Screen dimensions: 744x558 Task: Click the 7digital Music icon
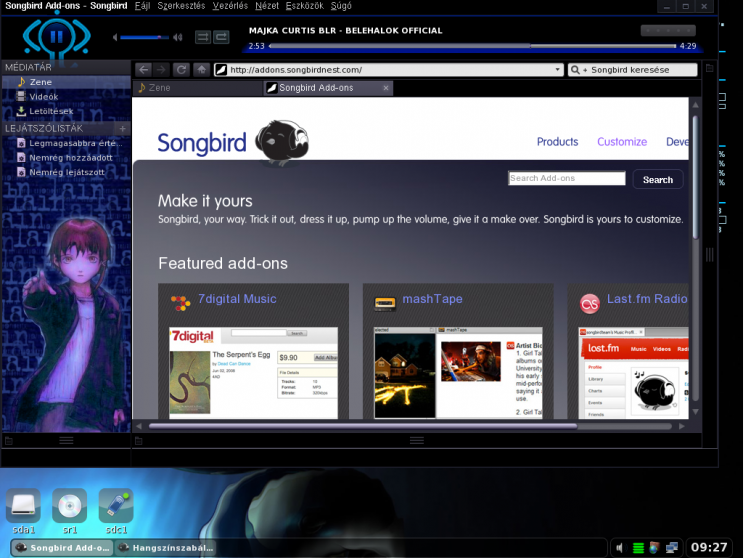tap(180, 302)
